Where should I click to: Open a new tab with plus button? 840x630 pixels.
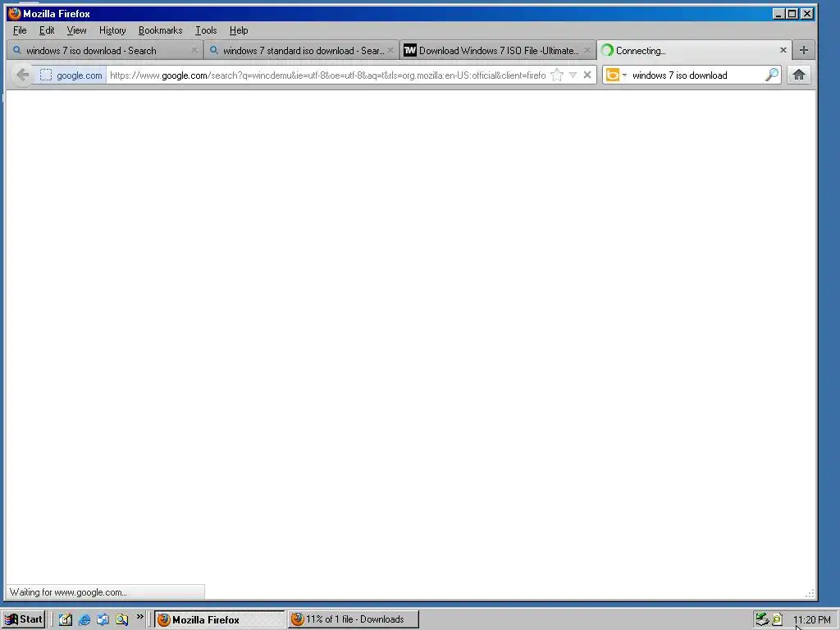pyautogui.click(x=804, y=50)
